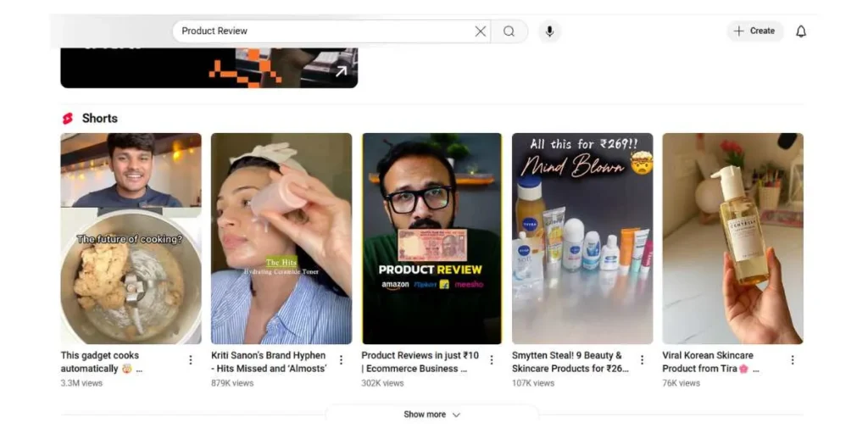Clear the search box with the X icon
Viewport: 868px width, 434px height.
[x=481, y=31]
